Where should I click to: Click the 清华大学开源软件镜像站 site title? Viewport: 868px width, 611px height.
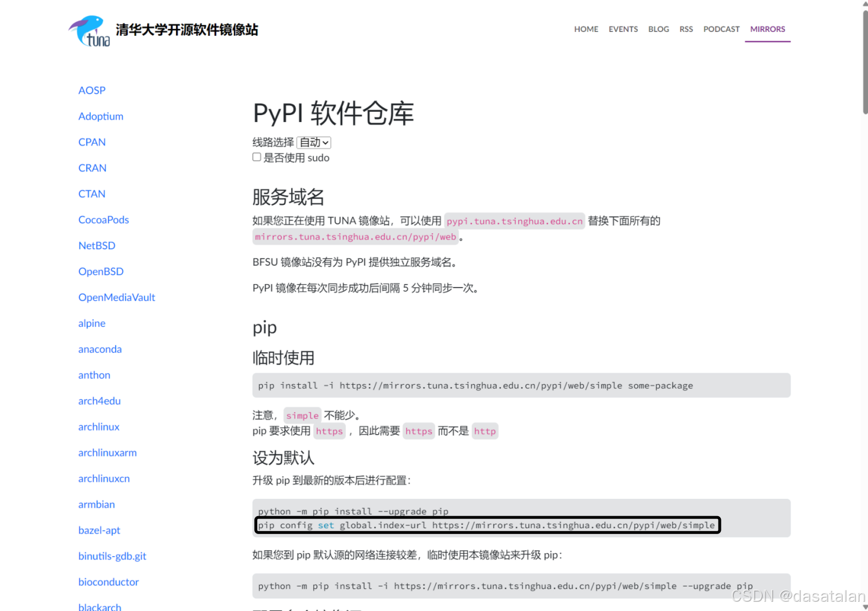tap(187, 30)
